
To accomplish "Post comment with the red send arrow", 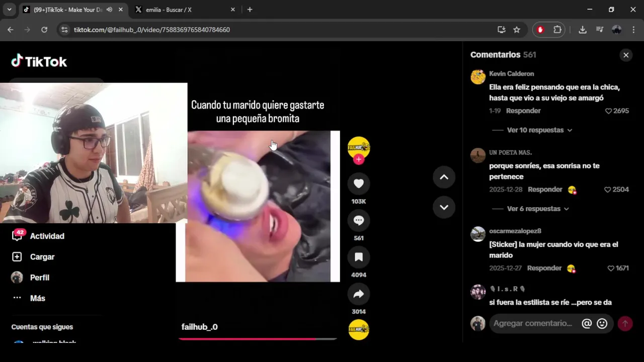I will pyautogui.click(x=625, y=323).
